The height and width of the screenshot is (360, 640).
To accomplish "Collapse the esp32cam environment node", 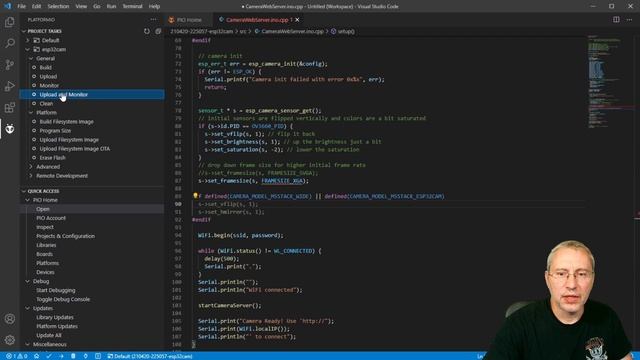I will [27, 49].
